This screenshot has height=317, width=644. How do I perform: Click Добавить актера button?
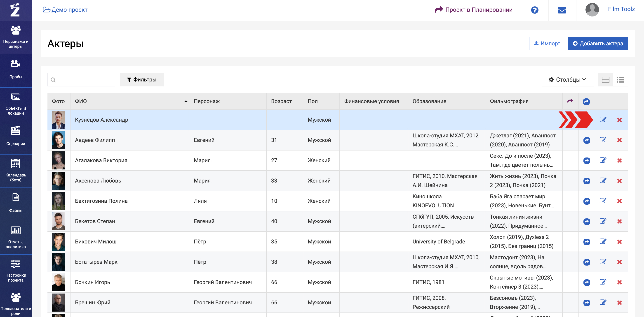point(598,43)
